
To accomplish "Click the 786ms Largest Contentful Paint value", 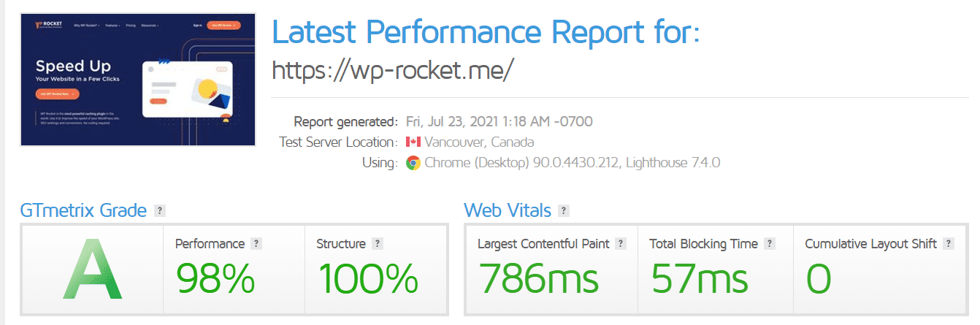I will [538, 278].
